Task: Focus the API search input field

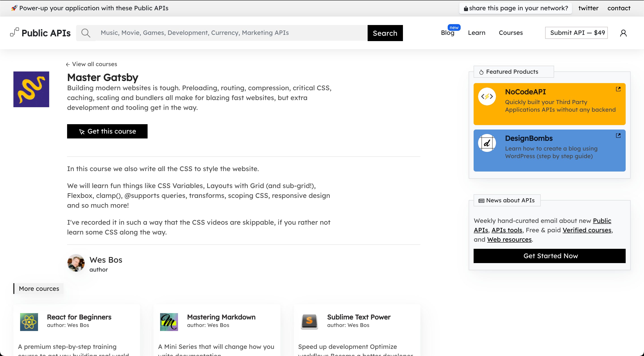Action: pyautogui.click(x=231, y=33)
